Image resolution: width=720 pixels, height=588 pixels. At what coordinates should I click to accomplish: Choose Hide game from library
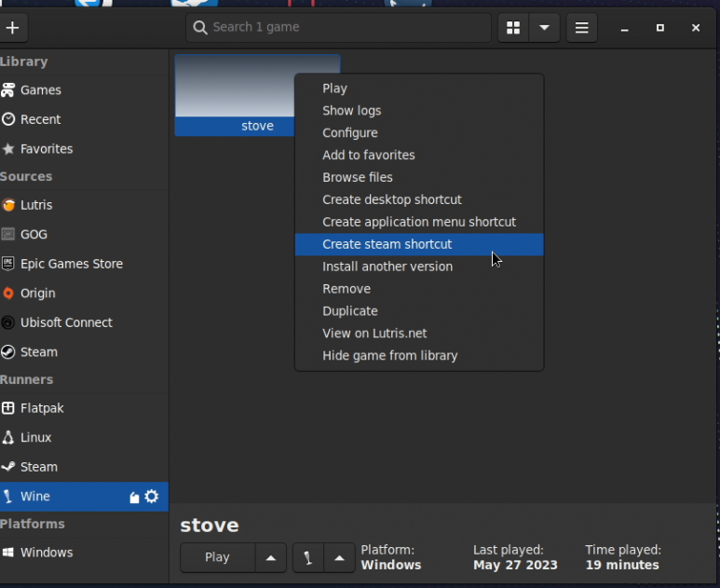pos(419,356)
